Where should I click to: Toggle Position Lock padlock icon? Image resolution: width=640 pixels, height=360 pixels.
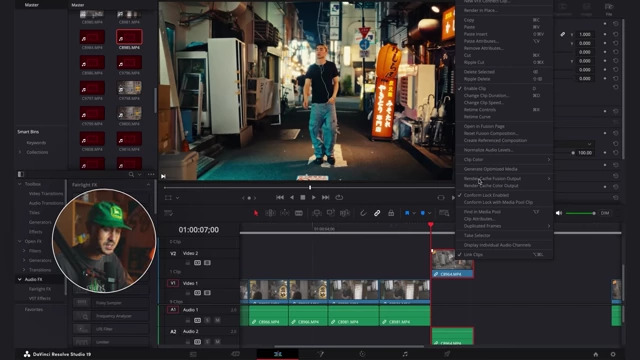tap(391, 213)
